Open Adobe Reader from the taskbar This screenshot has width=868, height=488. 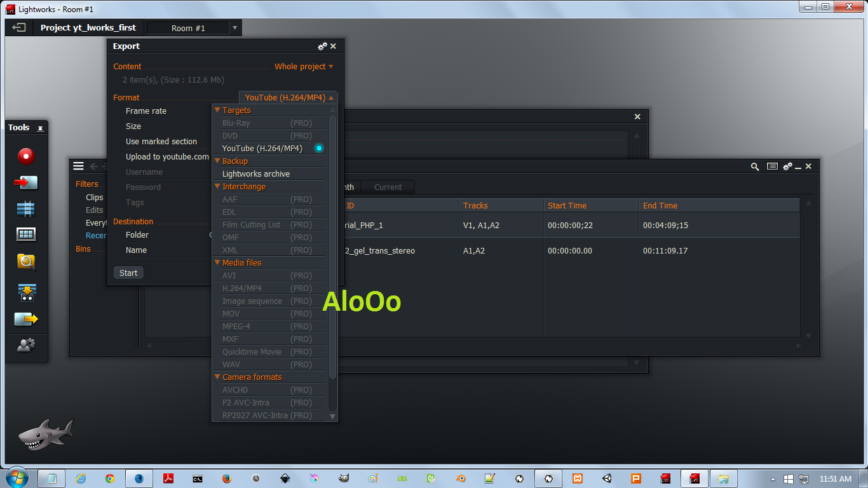tap(168, 478)
